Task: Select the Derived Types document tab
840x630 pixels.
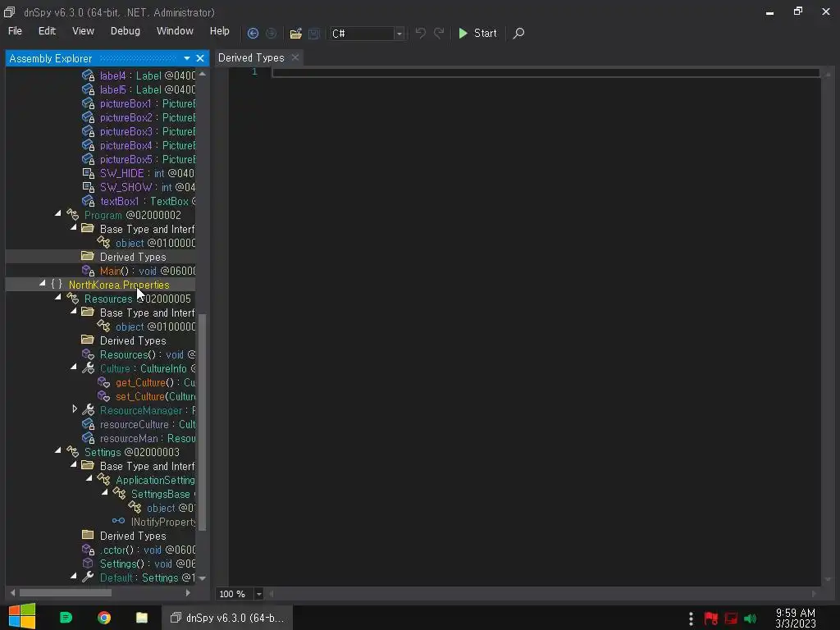Action: (251, 57)
